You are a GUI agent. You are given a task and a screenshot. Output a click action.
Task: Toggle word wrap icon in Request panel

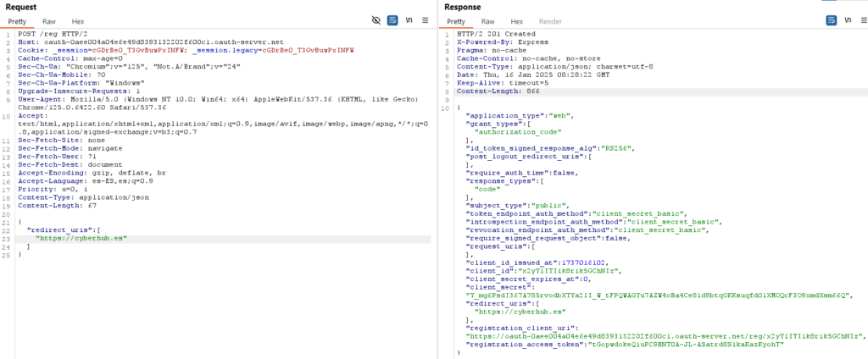click(393, 20)
